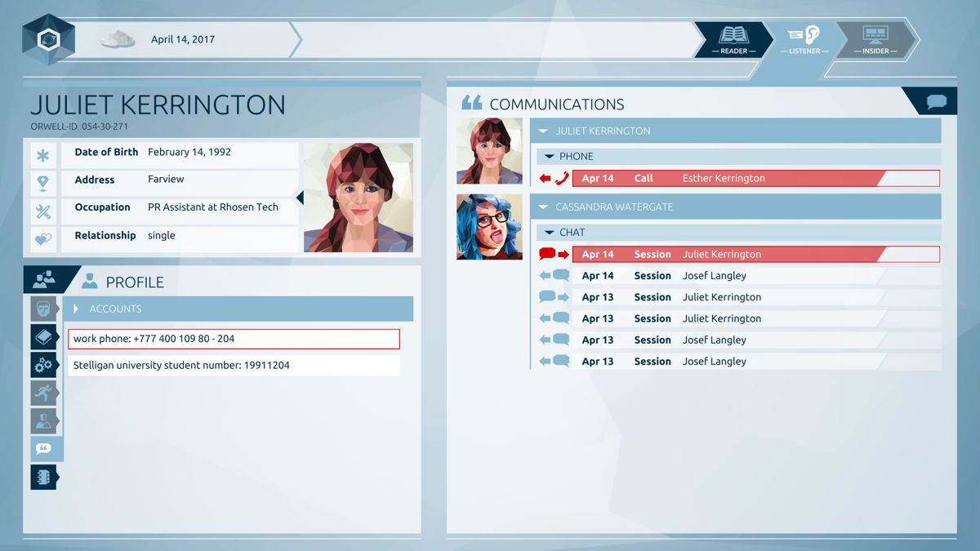Collapse the CHAT group
The height and width of the screenshot is (551, 980).
(550, 233)
